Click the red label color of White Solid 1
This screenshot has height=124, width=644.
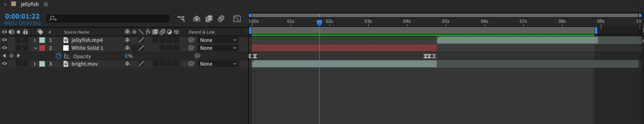coord(42,48)
